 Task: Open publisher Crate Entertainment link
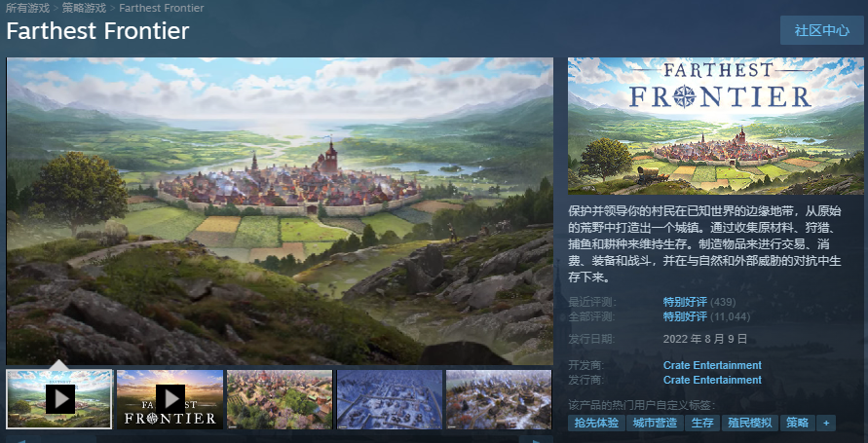pos(712,380)
